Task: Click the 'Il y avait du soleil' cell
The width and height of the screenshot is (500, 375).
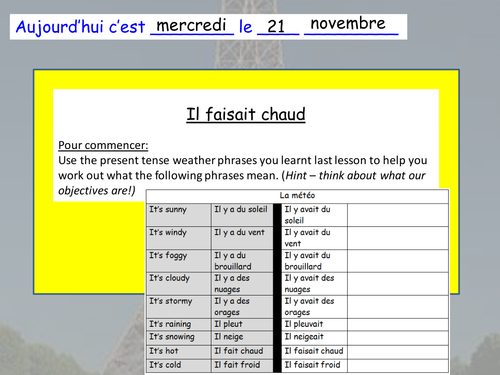Action: 314,215
